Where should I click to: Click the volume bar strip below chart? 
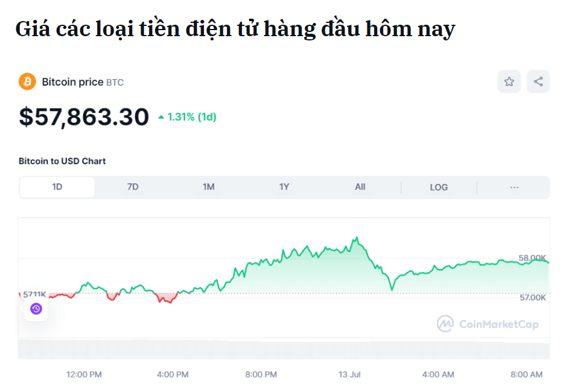[x=284, y=349]
